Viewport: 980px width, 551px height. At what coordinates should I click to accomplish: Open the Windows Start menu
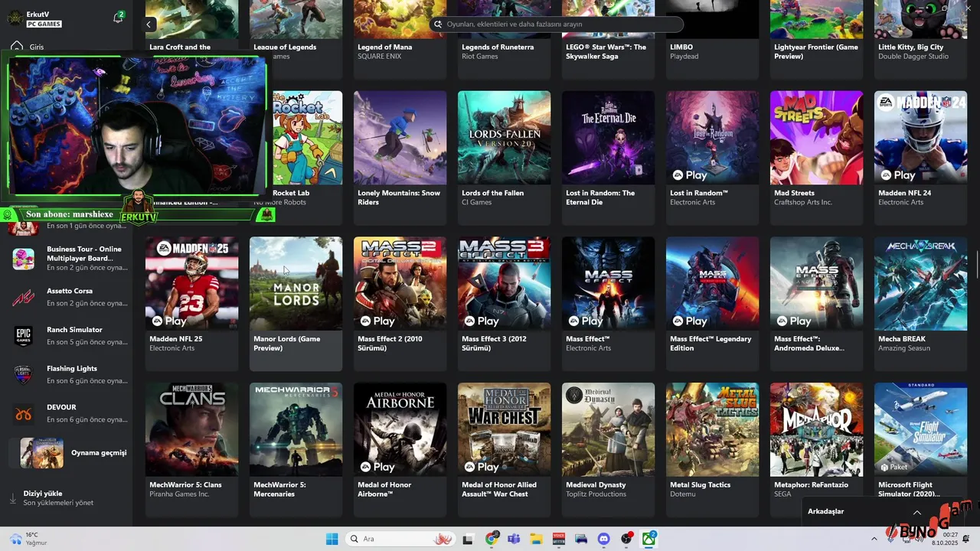click(332, 539)
